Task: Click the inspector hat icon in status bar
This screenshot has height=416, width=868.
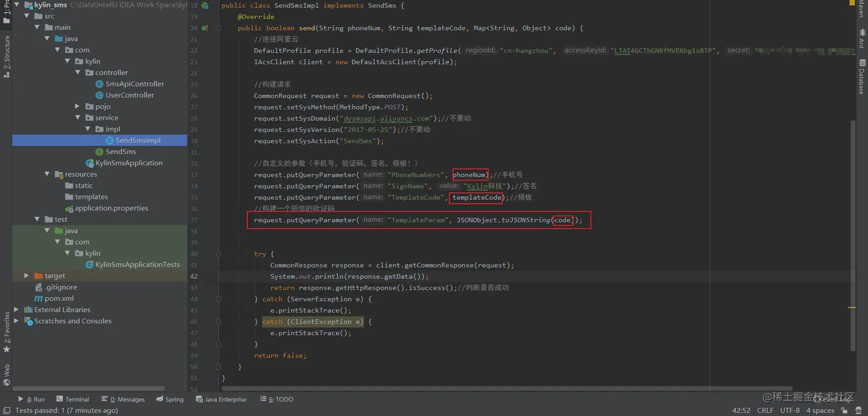Action: pos(858,411)
